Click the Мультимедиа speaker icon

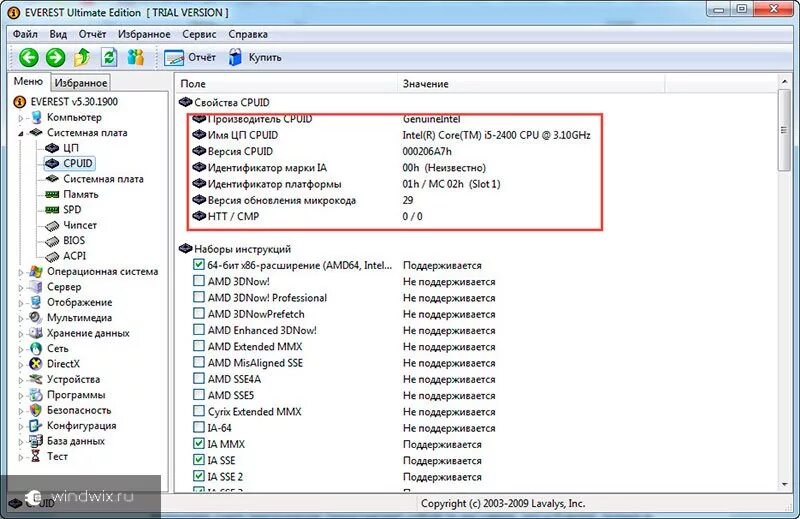[36, 317]
